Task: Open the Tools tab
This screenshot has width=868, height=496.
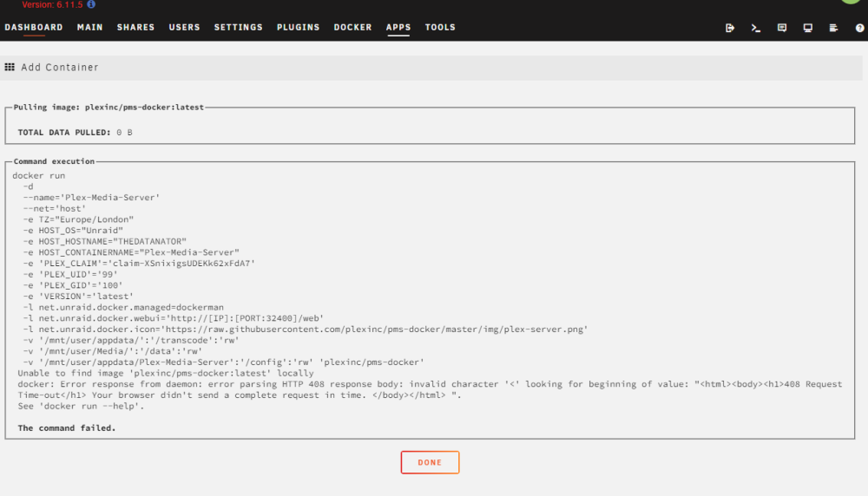Action: (440, 27)
